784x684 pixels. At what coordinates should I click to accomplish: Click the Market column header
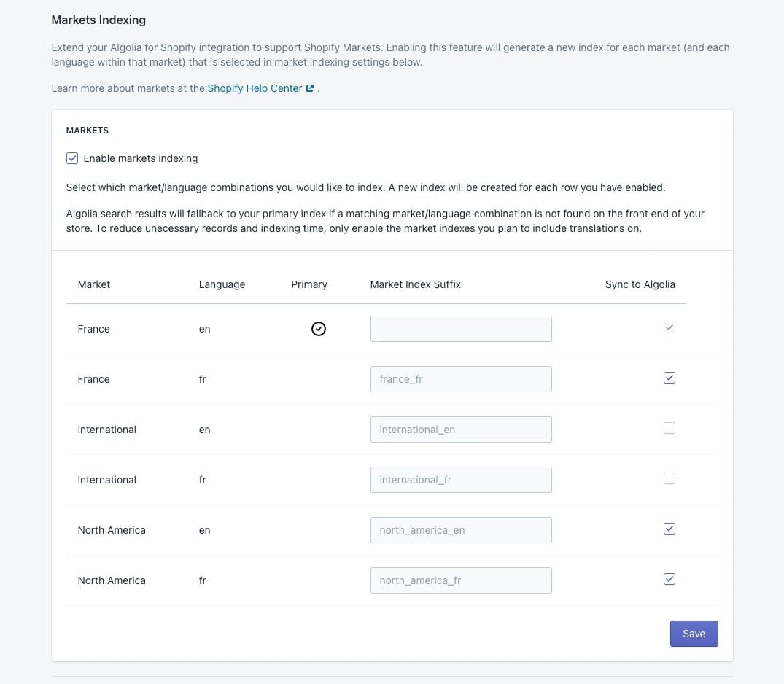93,284
